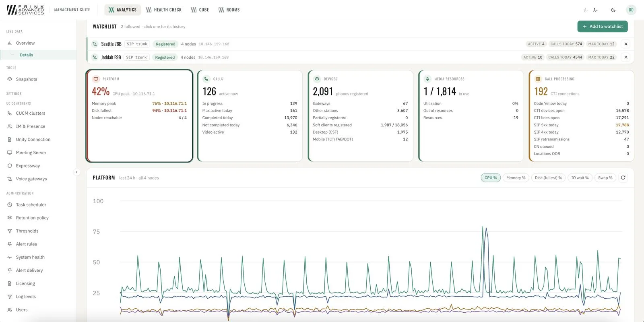Remove Jeddah F99 from watchlist
644x322 pixels.
pyautogui.click(x=625, y=57)
